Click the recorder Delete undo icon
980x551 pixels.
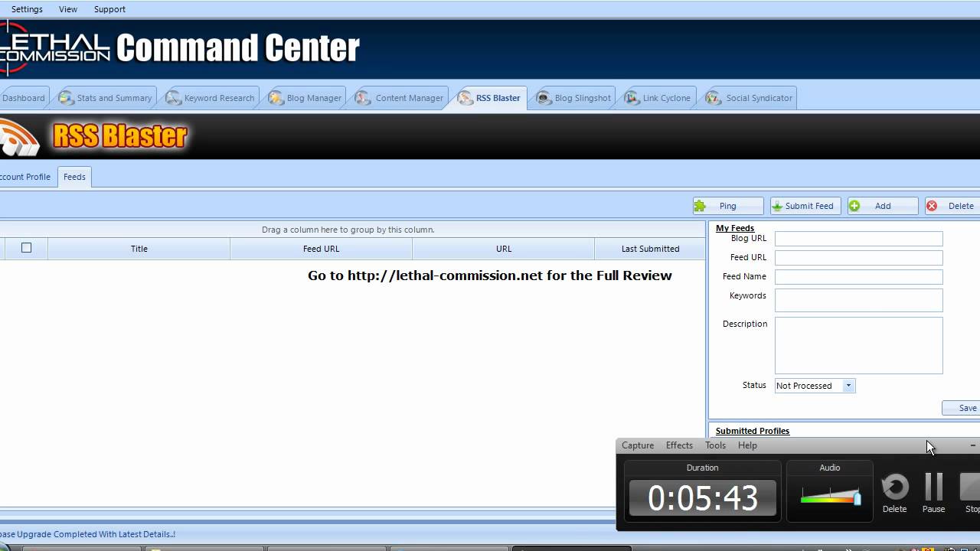[894, 487]
